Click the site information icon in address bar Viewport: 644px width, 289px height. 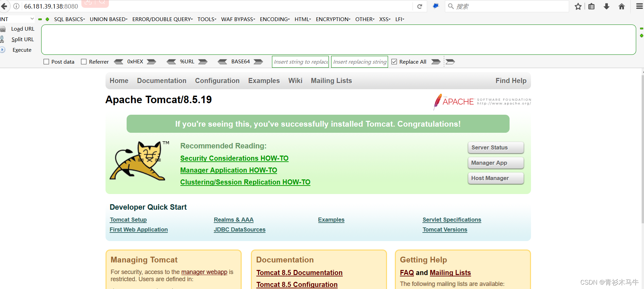(x=16, y=6)
